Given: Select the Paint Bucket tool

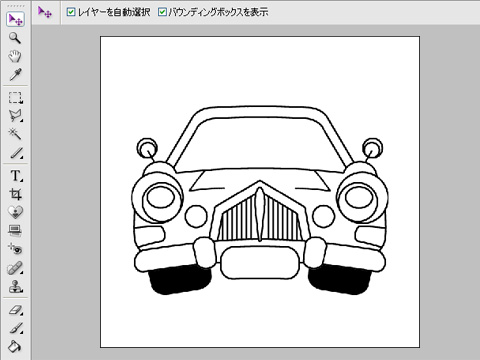Looking at the screenshot, I should coord(15,347).
